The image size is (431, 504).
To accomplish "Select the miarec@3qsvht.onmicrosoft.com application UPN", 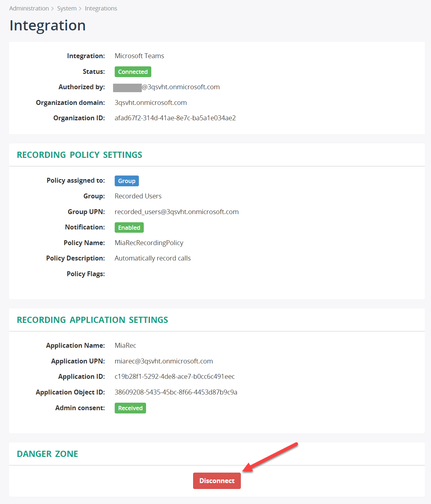I will 164,361.
